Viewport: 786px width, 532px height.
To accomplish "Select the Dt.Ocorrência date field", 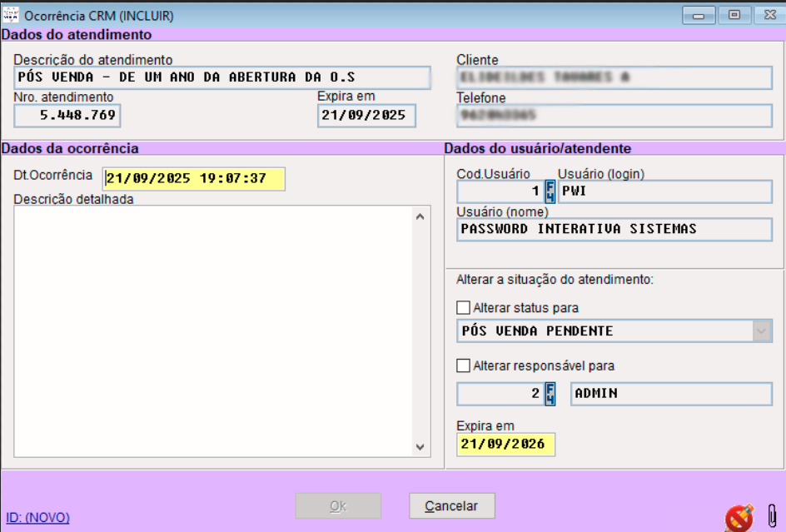I will tap(192, 178).
